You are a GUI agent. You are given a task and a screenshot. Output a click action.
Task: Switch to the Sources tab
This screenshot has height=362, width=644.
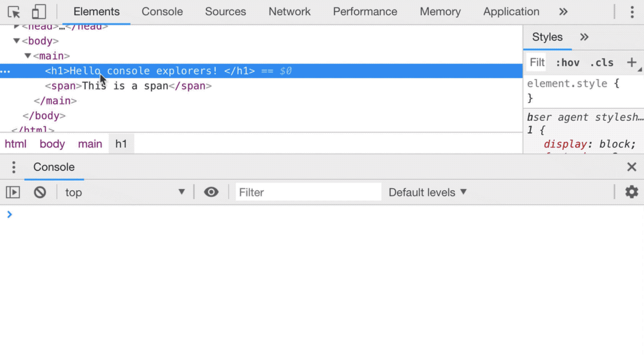[x=225, y=12]
